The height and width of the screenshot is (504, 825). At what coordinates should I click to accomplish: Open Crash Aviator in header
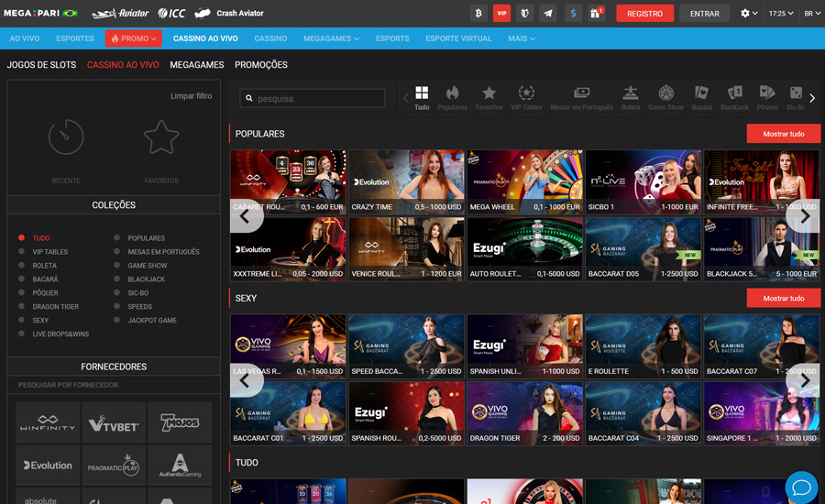coord(229,13)
